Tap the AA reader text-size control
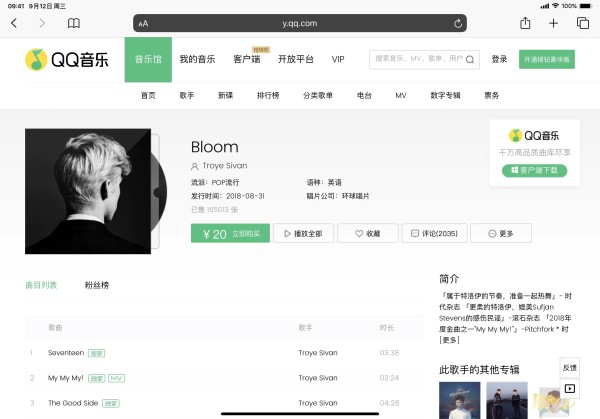This screenshot has height=419, width=600. click(x=143, y=24)
